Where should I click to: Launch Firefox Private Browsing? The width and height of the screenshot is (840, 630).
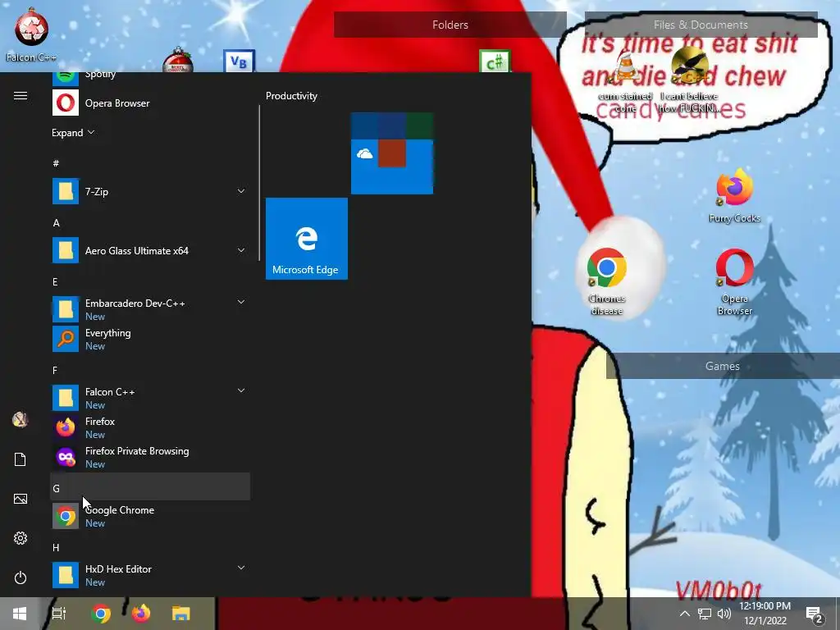point(150,457)
